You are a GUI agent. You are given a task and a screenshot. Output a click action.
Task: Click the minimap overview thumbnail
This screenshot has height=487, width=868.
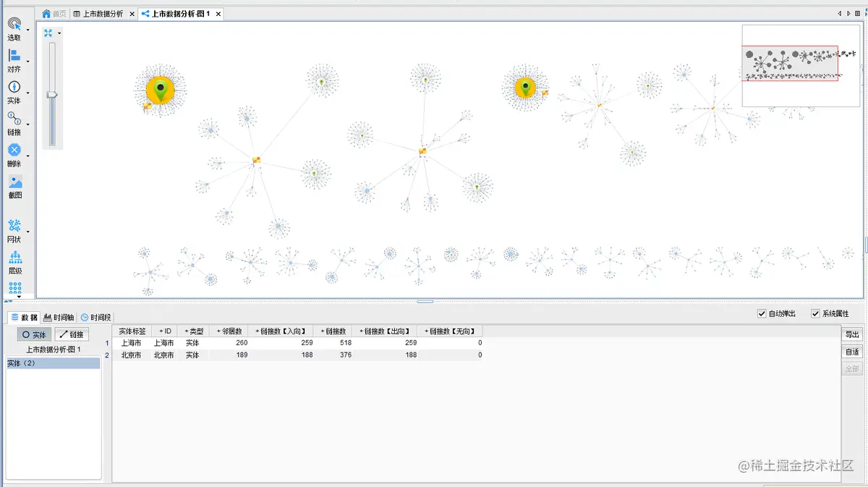coord(800,66)
